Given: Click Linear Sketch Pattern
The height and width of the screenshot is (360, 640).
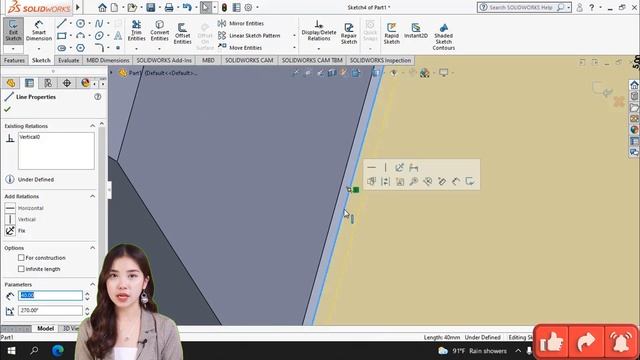Looking at the screenshot, I should tap(249, 36).
